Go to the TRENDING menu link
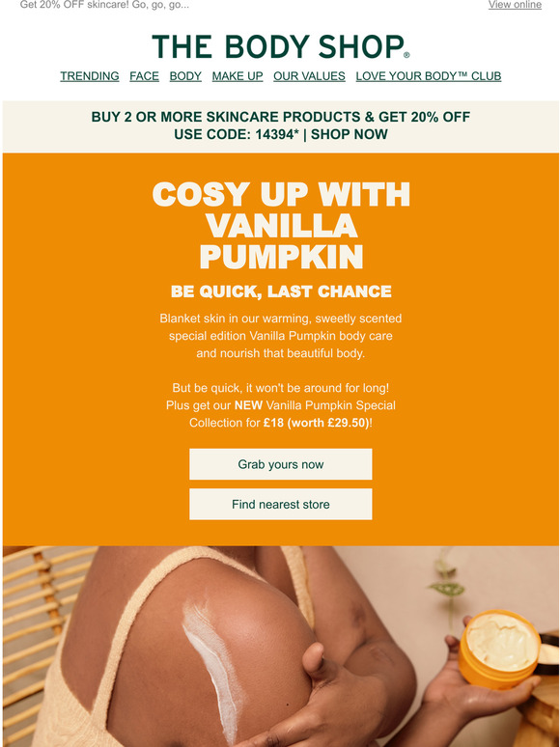560x747 pixels. coord(90,76)
